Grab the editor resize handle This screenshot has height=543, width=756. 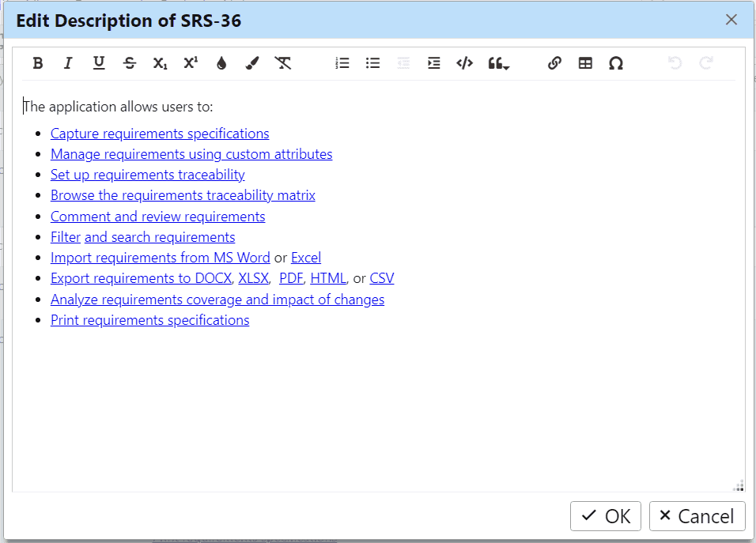pyautogui.click(x=738, y=485)
